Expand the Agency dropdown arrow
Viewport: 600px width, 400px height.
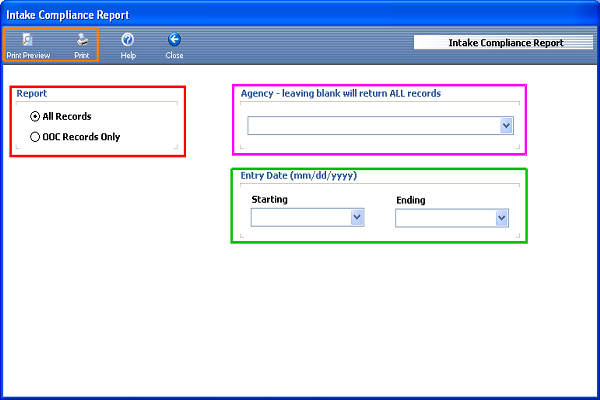506,126
